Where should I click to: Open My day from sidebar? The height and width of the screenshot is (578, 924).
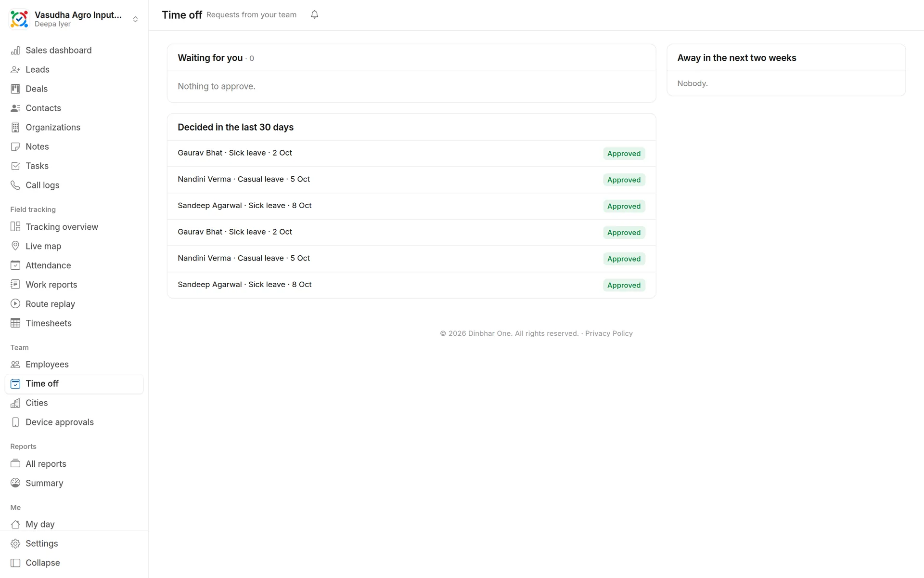coord(74,524)
